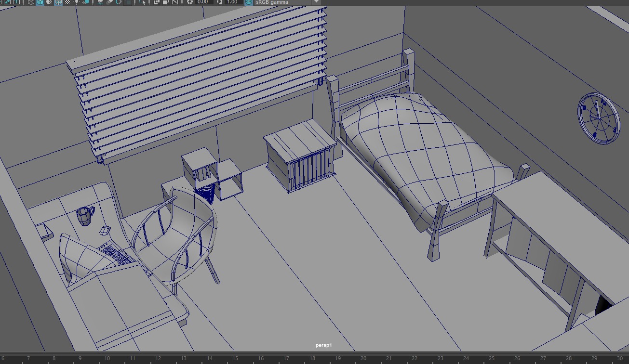Toggle screen space ambient occlusion icon
Image resolution: width=629 pixels, height=364 pixels.
pos(100,2)
